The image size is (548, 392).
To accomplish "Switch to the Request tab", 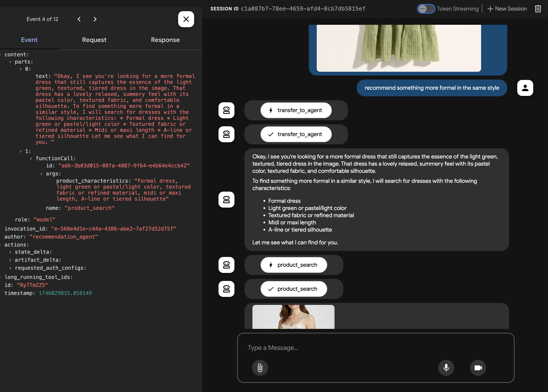I will (94, 40).
